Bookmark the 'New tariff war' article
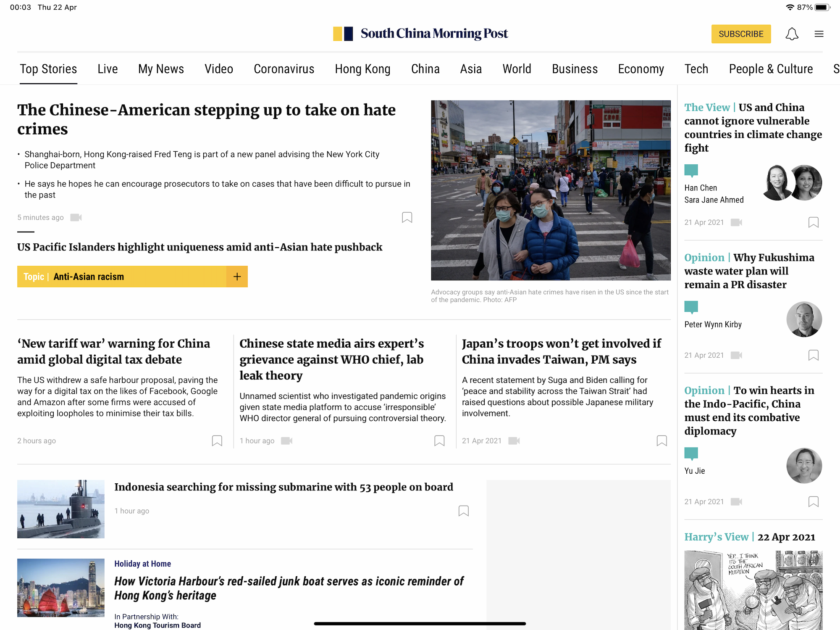Viewport: 840px width, 630px height. [217, 440]
